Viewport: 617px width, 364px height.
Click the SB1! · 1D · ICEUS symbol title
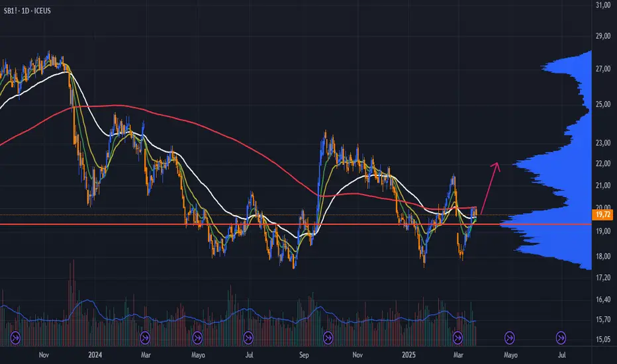tap(27, 11)
